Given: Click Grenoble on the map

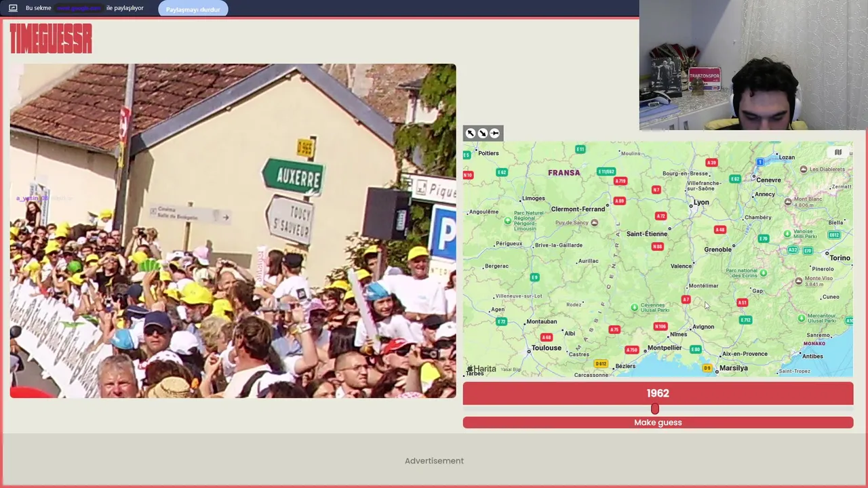Looking at the screenshot, I should click(717, 249).
